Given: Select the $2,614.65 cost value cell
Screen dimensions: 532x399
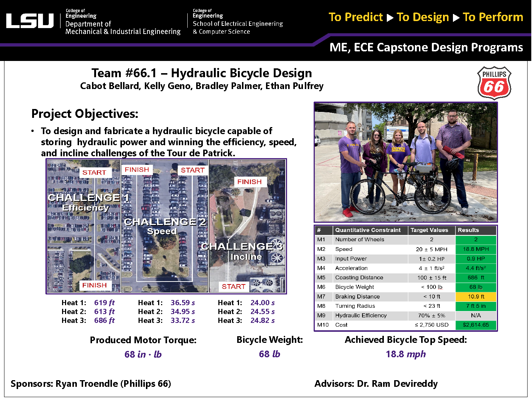Looking at the screenshot, I should click(476, 325).
